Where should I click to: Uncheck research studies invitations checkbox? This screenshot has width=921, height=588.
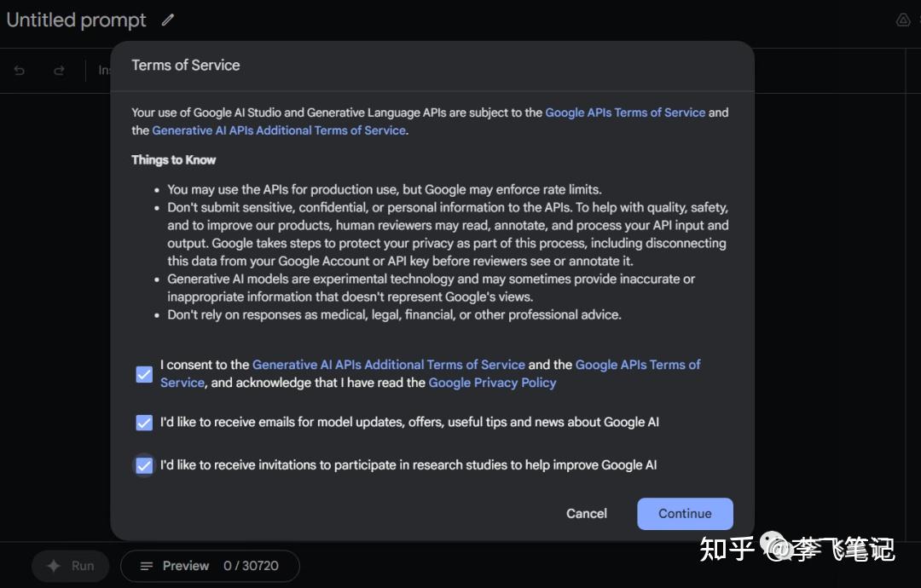point(144,465)
